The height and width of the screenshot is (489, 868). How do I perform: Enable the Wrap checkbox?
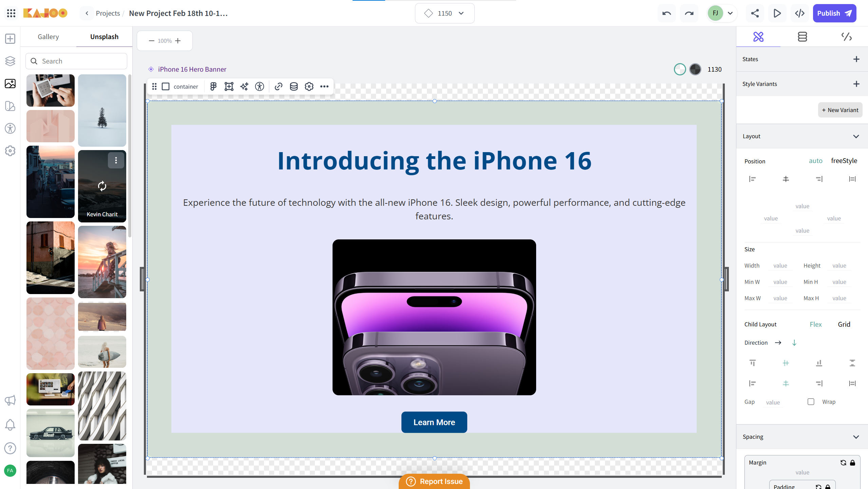(x=811, y=402)
